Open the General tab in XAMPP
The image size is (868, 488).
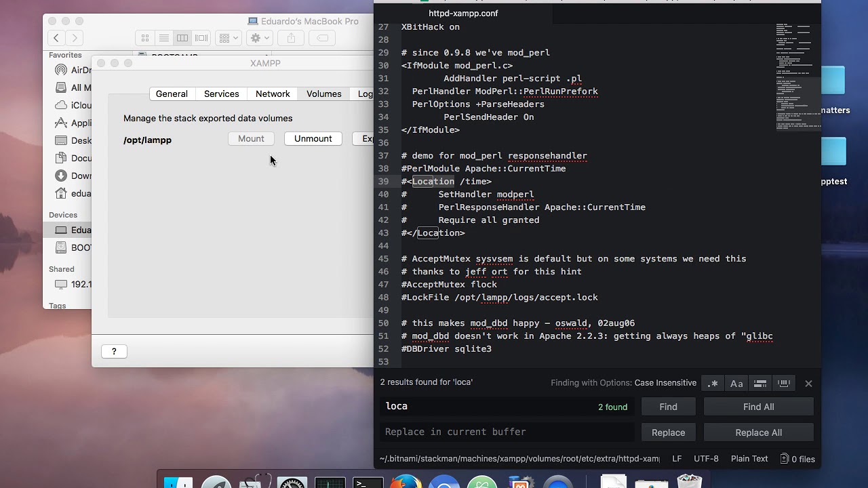[172, 94]
